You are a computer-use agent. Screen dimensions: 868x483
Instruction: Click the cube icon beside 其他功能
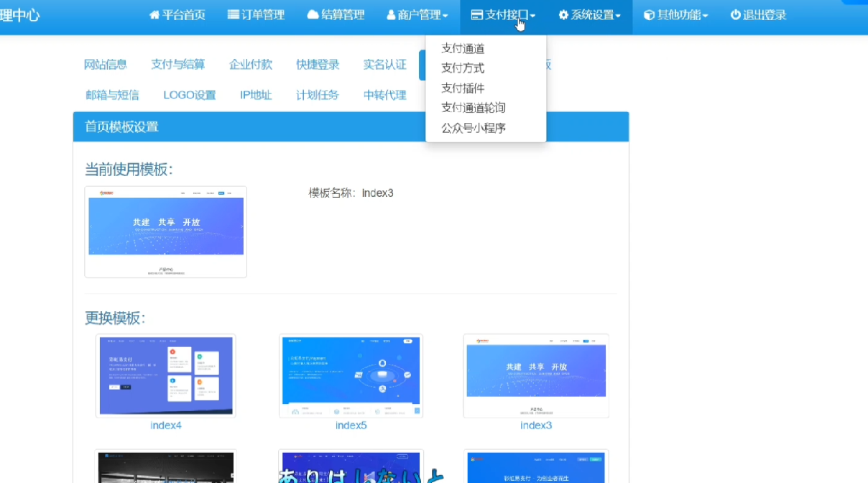pyautogui.click(x=649, y=15)
